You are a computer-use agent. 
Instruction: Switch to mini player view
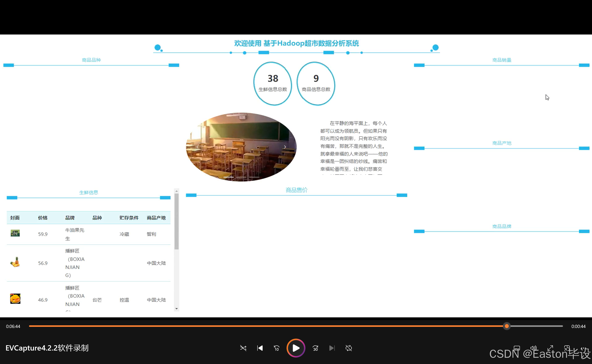[567, 348]
